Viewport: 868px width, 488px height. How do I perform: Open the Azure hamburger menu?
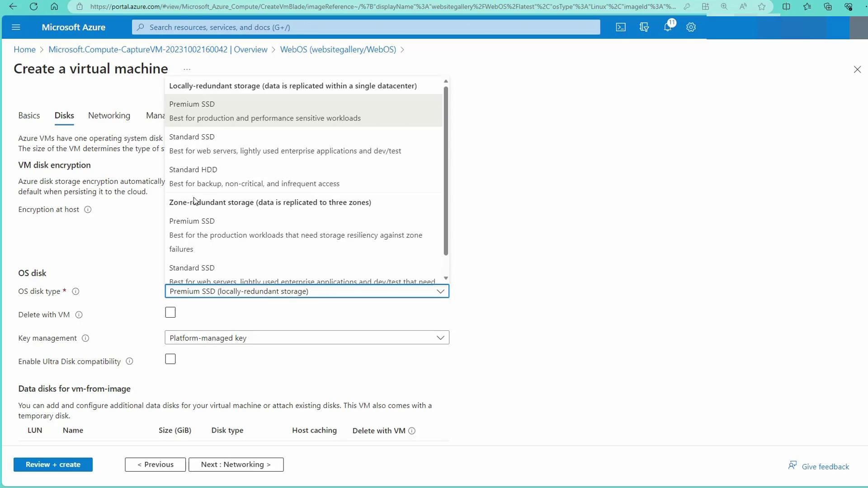(16, 27)
